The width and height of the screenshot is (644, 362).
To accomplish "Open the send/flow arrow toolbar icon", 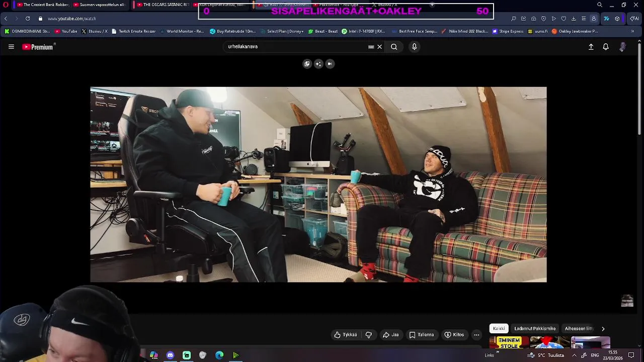I will [553, 19].
